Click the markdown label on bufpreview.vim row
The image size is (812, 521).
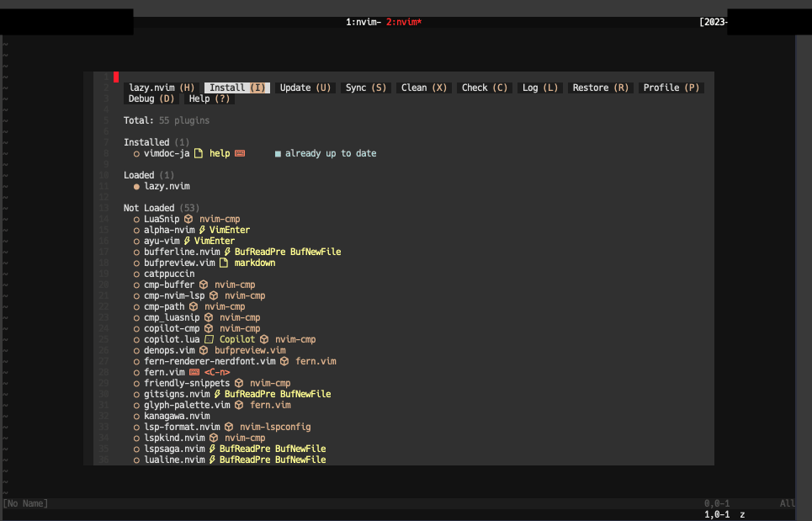click(255, 263)
